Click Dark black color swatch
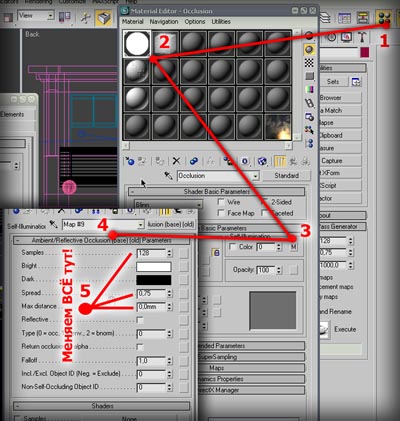Viewport: 400px width, 421px height. click(154, 280)
